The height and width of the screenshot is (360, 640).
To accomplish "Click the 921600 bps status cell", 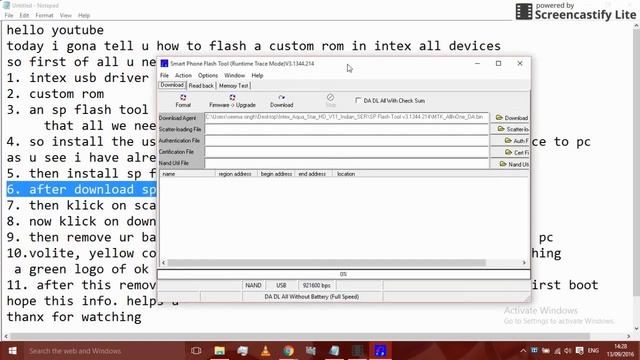I will [316, 285].
